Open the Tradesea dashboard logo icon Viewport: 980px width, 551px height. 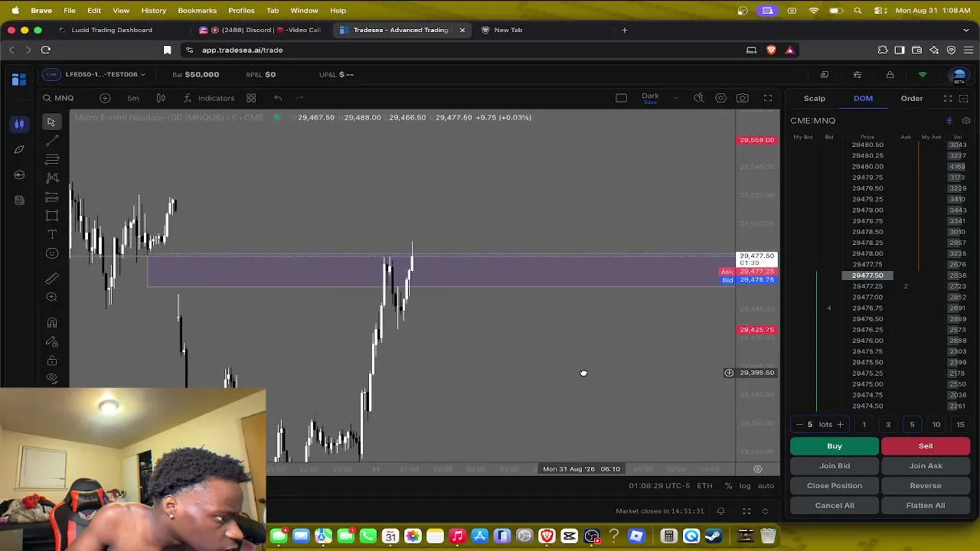click(19, 78)
